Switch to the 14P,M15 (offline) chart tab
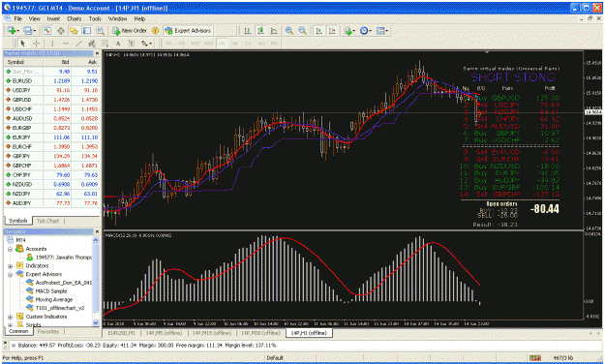605x364 pixels. coord(212,333)
